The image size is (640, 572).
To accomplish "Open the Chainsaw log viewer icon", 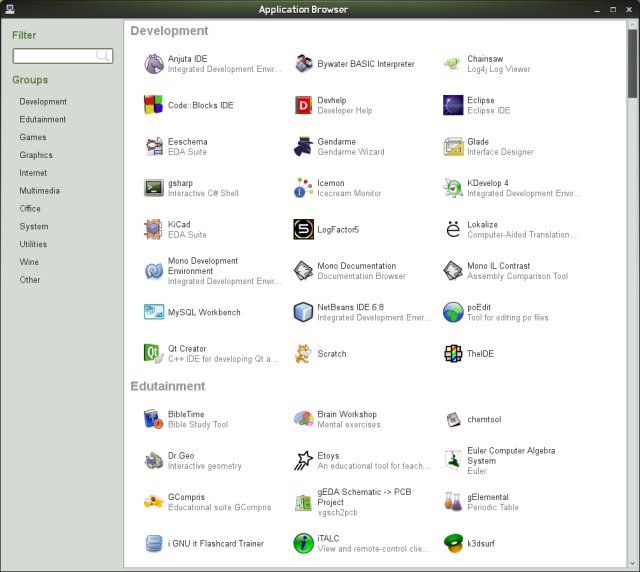I will pyautogui.click(x=453, y=64).
